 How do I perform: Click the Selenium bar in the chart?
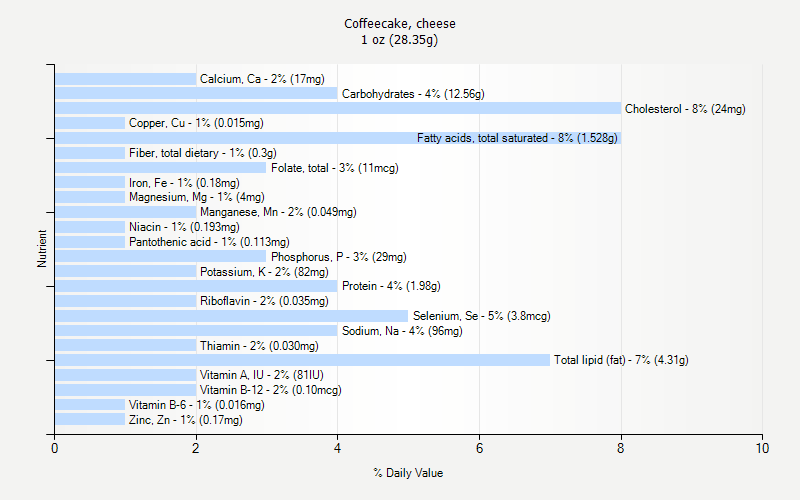coord(231,316)
